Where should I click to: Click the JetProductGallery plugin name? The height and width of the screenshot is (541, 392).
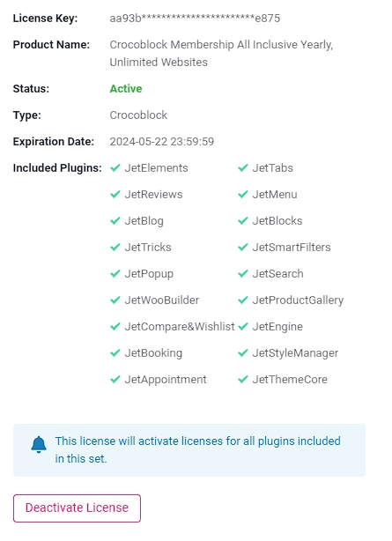[298, 300]
